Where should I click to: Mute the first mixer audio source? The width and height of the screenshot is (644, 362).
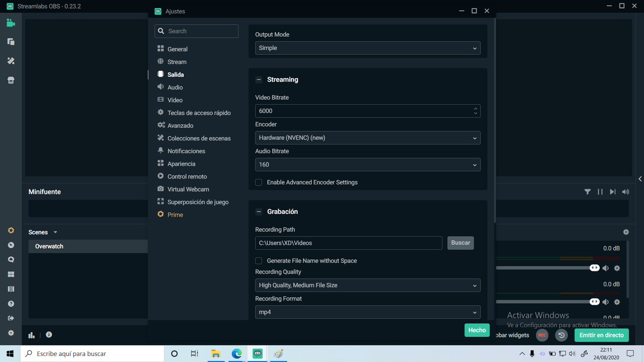pos(606,268)
